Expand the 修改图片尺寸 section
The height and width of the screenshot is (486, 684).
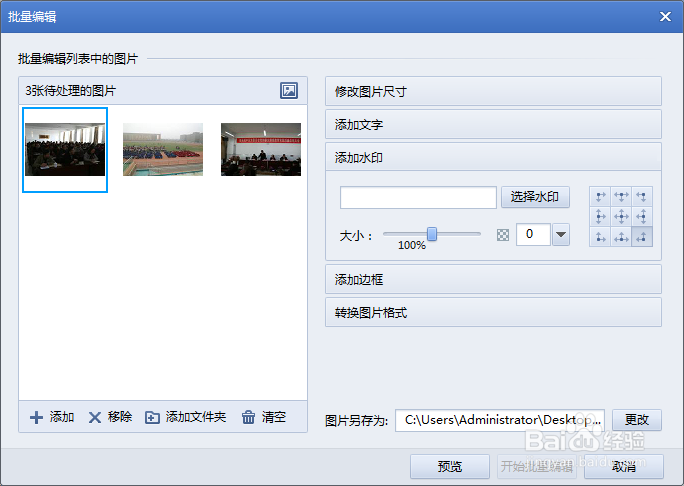493,91
